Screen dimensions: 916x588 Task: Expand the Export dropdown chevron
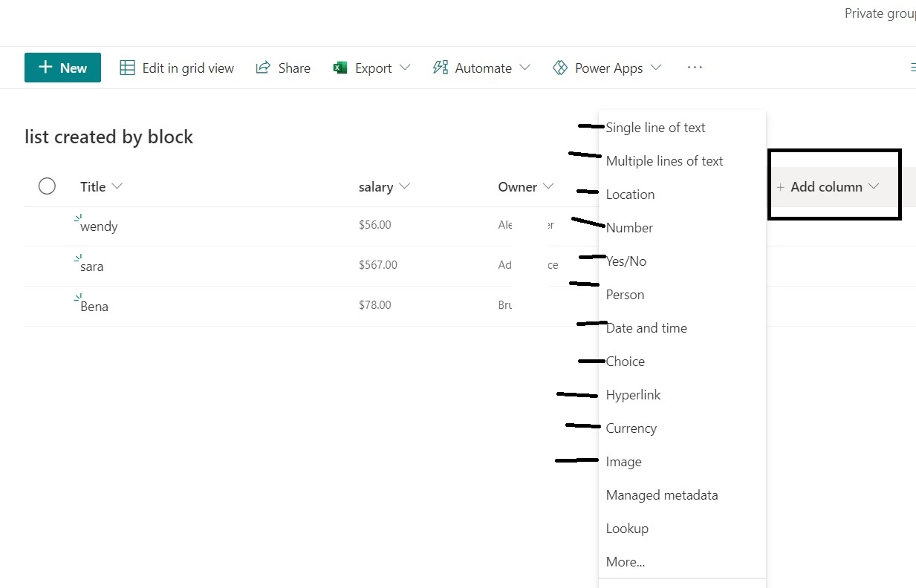click(405, 68)
